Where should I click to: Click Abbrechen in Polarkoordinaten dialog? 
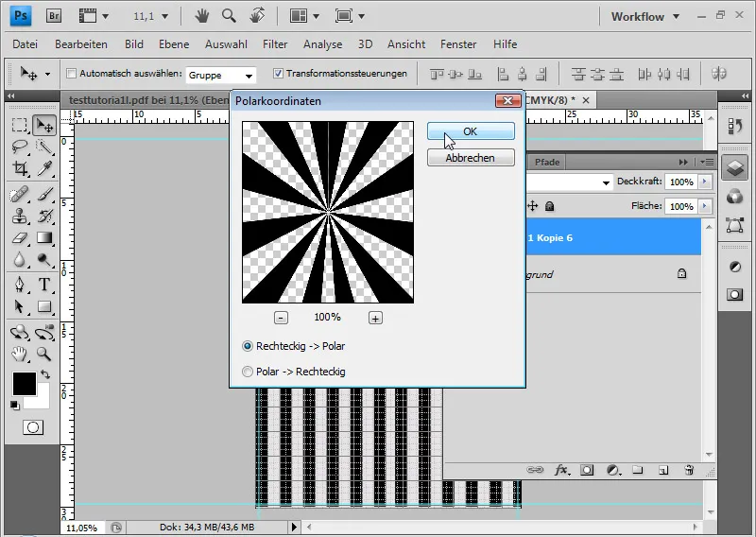(x=471, y=158)
